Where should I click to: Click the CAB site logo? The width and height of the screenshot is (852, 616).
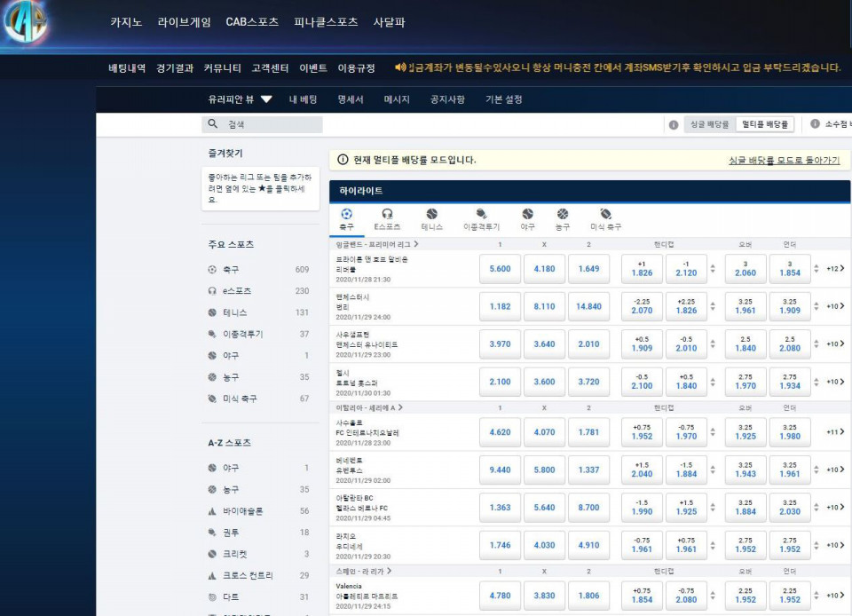click(x=25, y=21)
